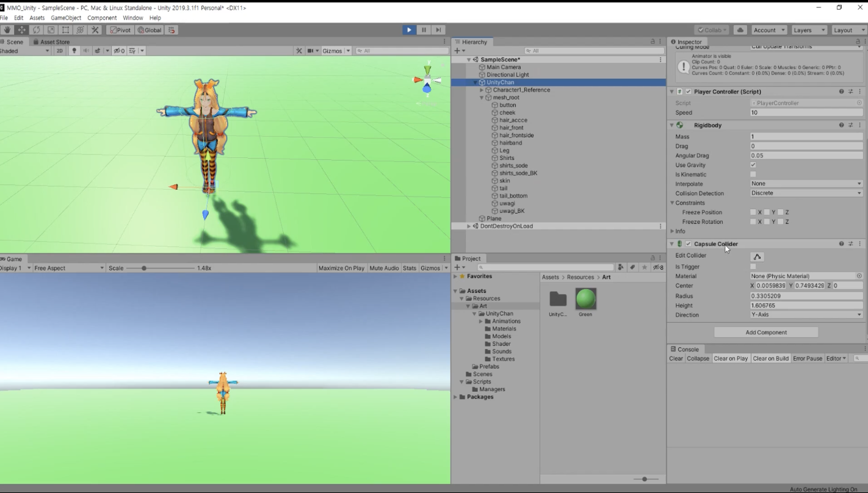
Task: Open search by type icon in Project
Action: click(621, 267)
